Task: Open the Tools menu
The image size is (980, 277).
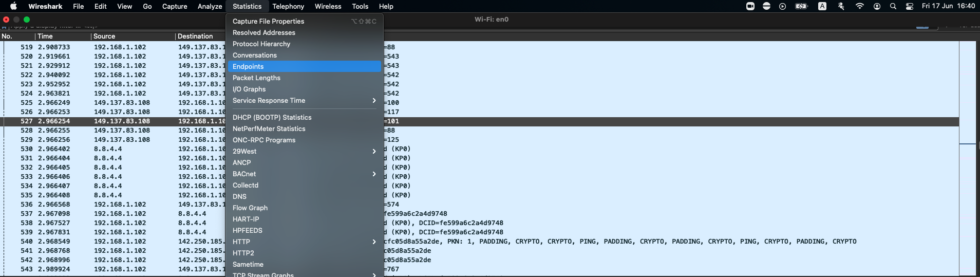Action: 360,6
